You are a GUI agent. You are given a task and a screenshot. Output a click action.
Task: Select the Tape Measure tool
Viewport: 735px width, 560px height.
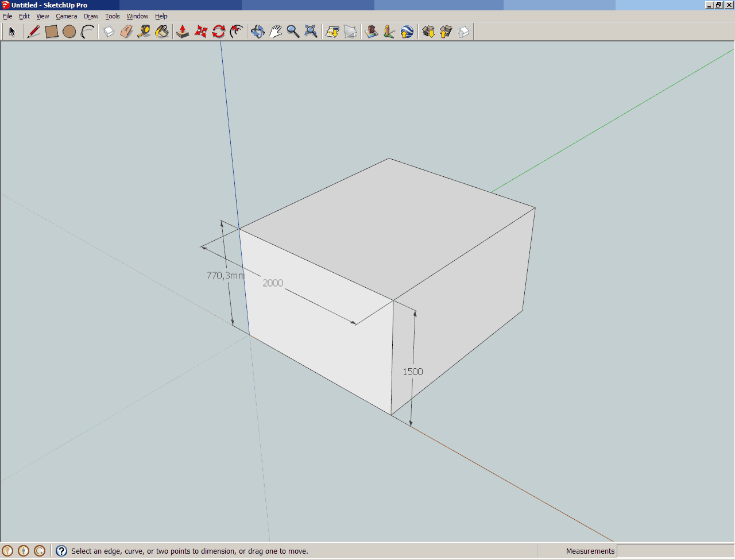coord(144,32)
